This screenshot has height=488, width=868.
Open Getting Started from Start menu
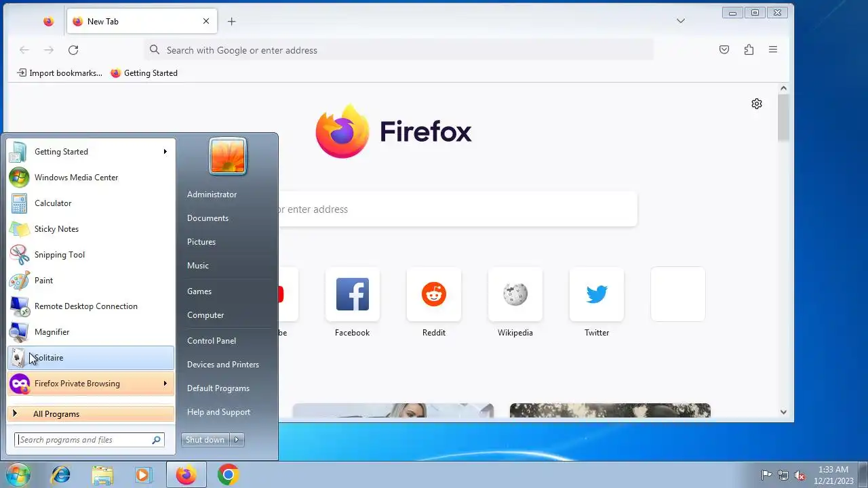tap(91, 152)
